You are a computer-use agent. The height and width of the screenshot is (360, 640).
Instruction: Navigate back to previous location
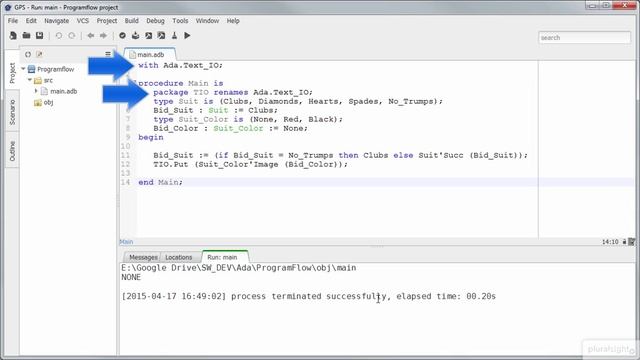tap(91, 36)
